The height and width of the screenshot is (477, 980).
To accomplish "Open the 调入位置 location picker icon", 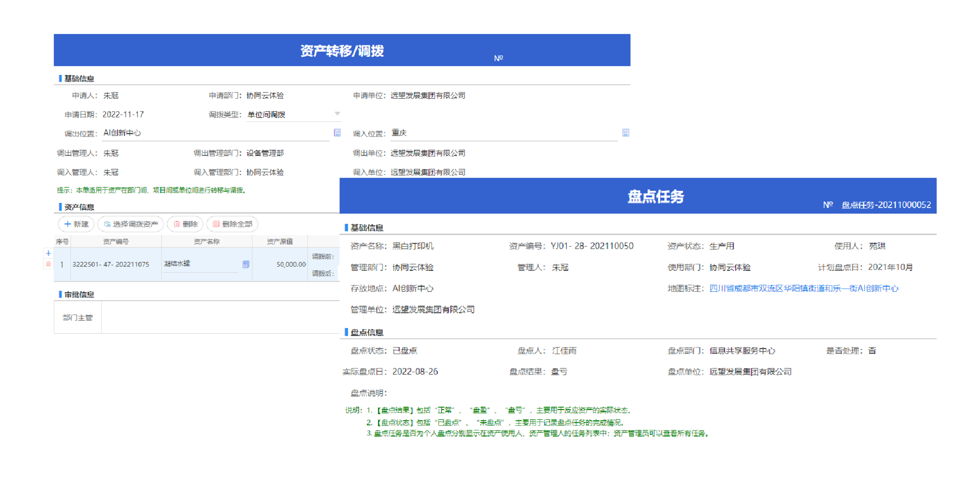I will (626, 133).
